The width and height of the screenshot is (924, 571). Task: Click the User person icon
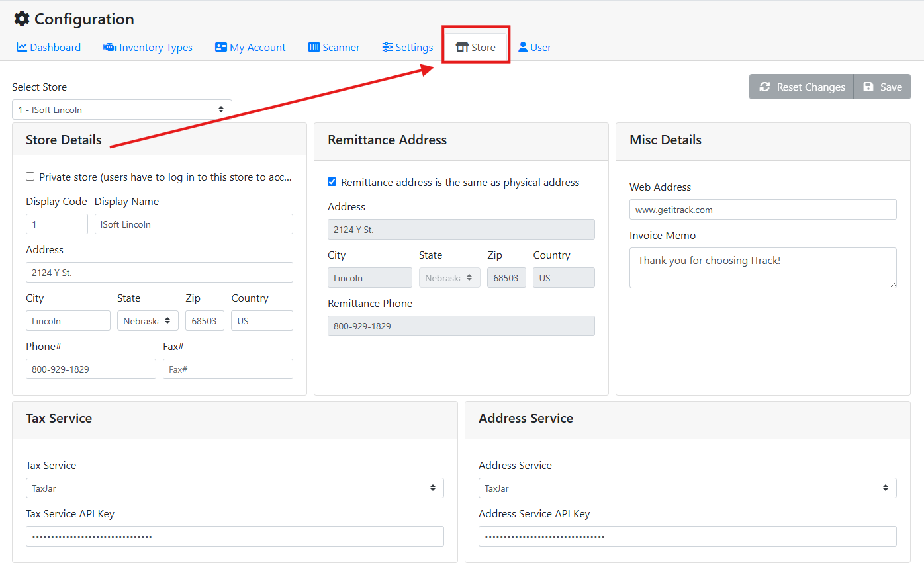click(523, 48)
